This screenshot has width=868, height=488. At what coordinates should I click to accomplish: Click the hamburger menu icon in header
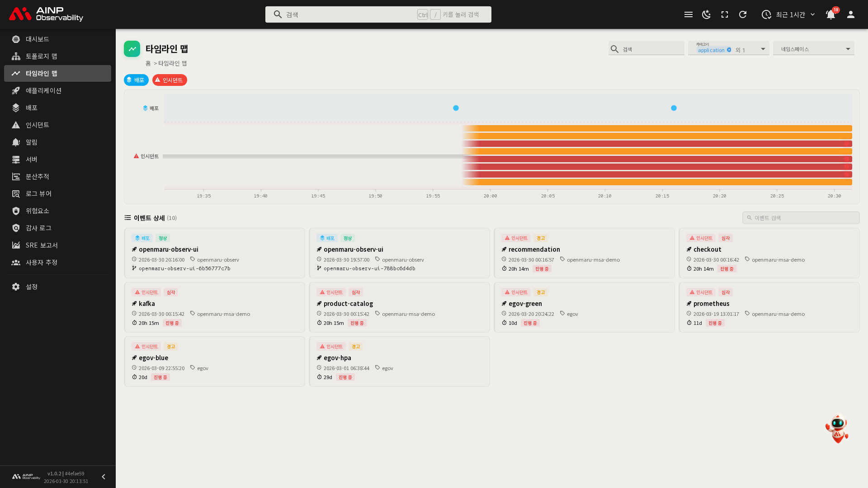click(689, 14)
